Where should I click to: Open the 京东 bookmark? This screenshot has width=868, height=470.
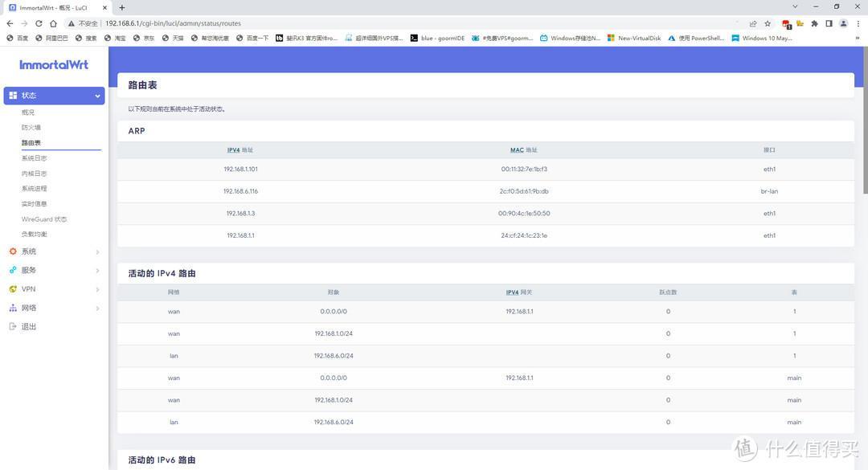[x=144, y=39]
